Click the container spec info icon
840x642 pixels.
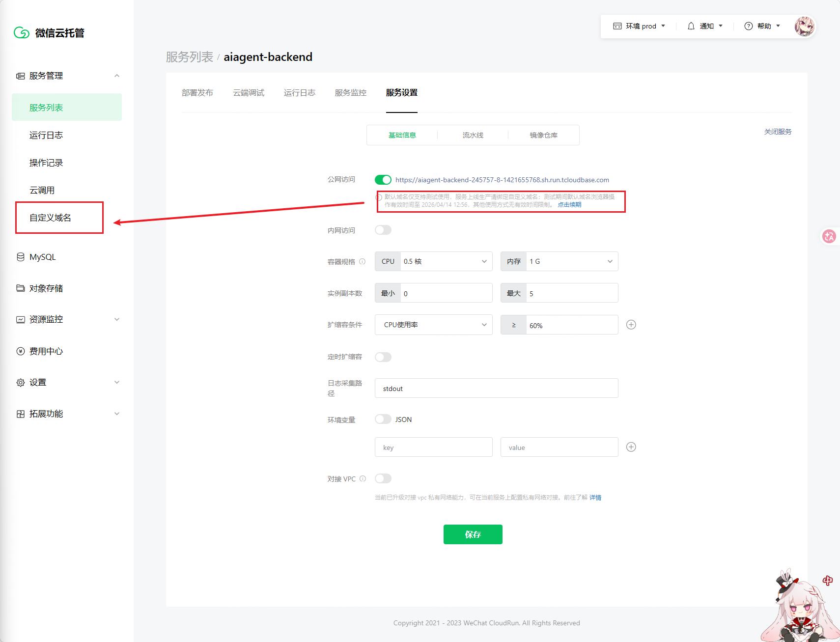pyautogui.click(x=363, y=262)
